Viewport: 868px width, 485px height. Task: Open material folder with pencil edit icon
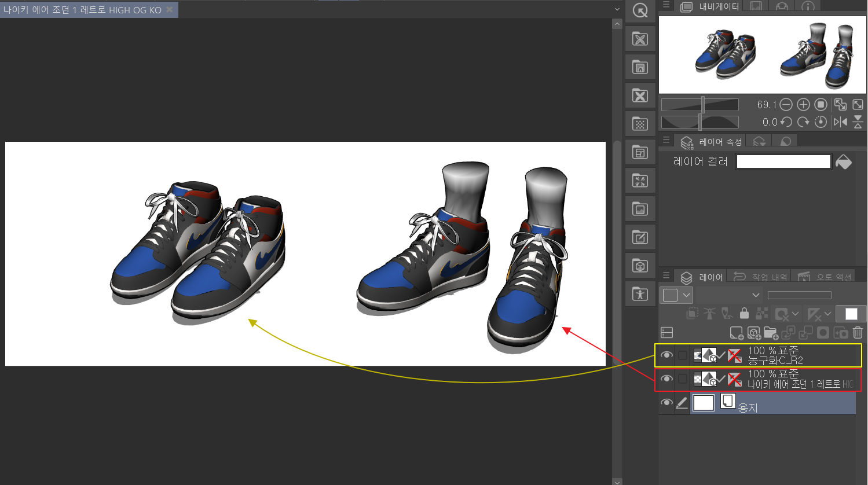tap(640, 237)
